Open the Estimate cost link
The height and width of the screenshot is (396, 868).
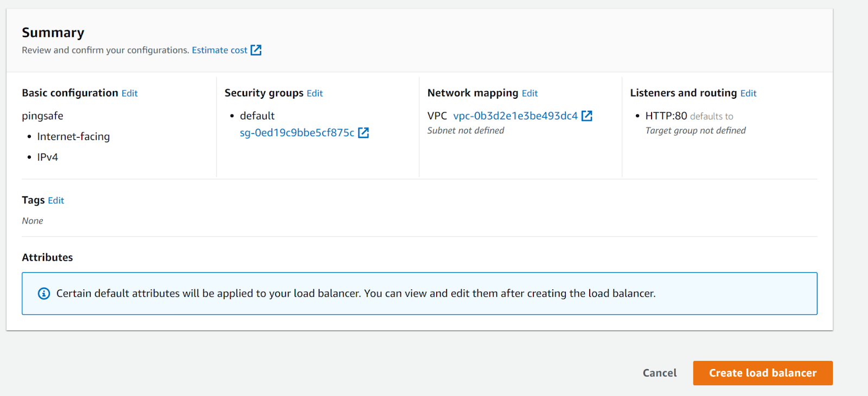click(x=219, y=50)
